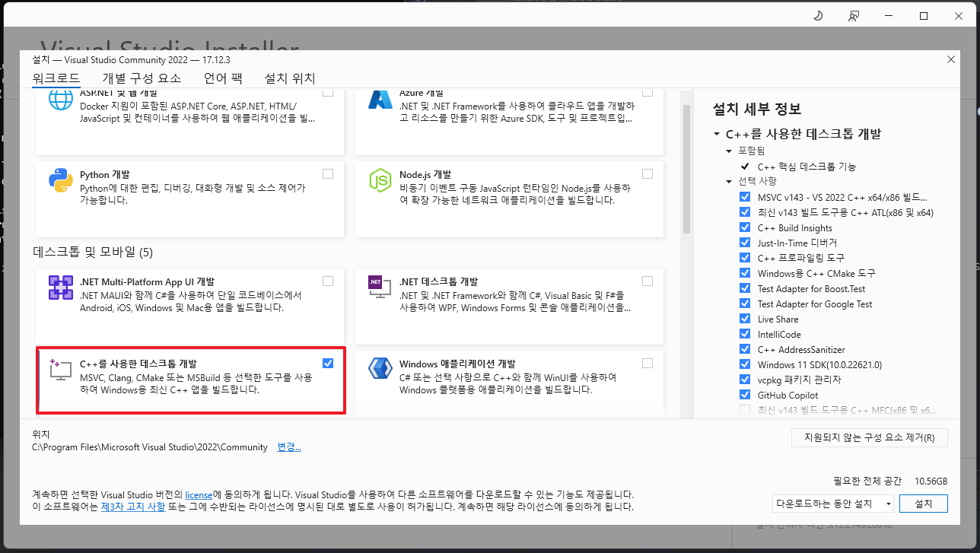Uncheck IntelliCode option
Image resolution: width=980 pixels, height=553 pixels.
tap(745, 334)
